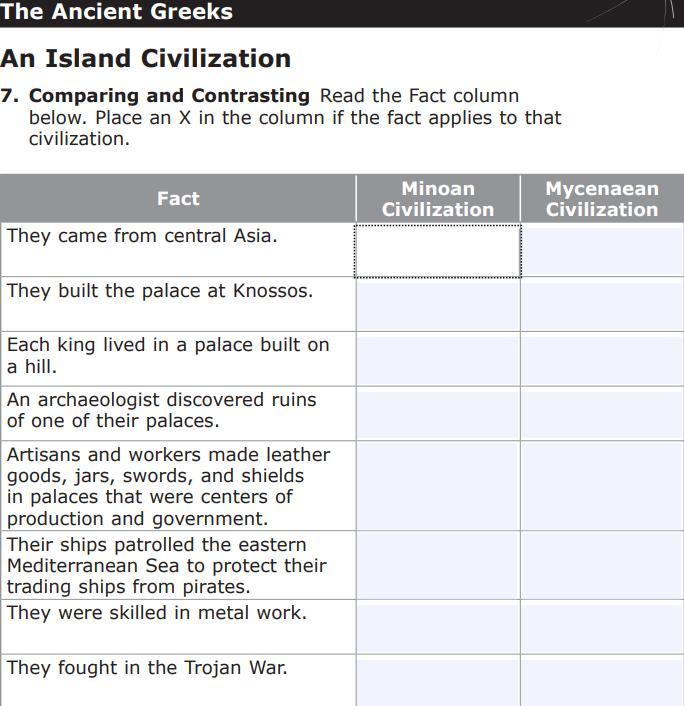Select Mycenaean box for 'palace built on a hill'
The image size is (684, 706).
point(602,359)
